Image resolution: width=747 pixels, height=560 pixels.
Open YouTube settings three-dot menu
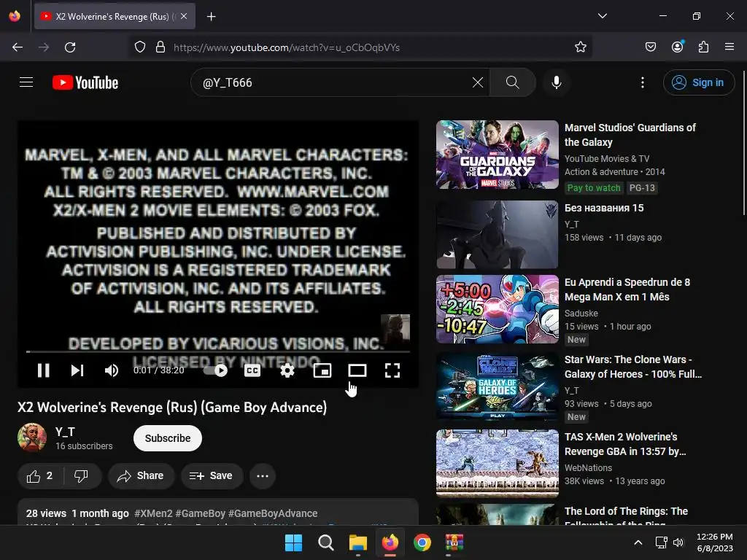click(642, 82)
